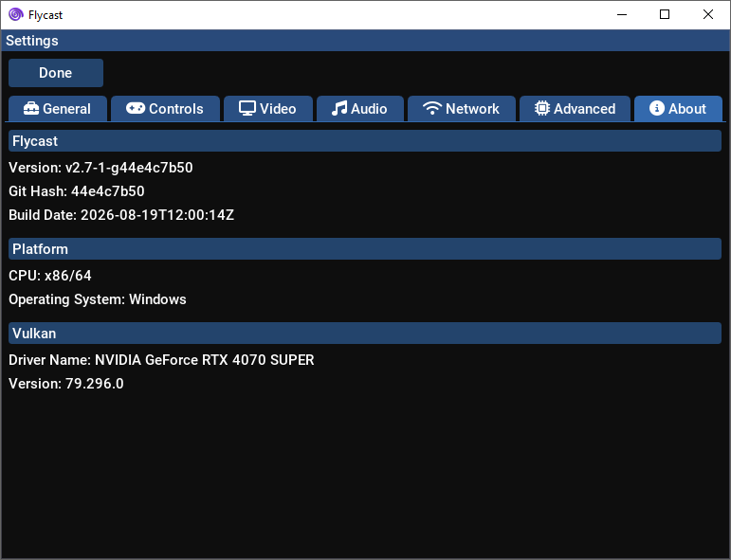Minimize the Flycast window
731x560 pixels.
pos(621,14)
